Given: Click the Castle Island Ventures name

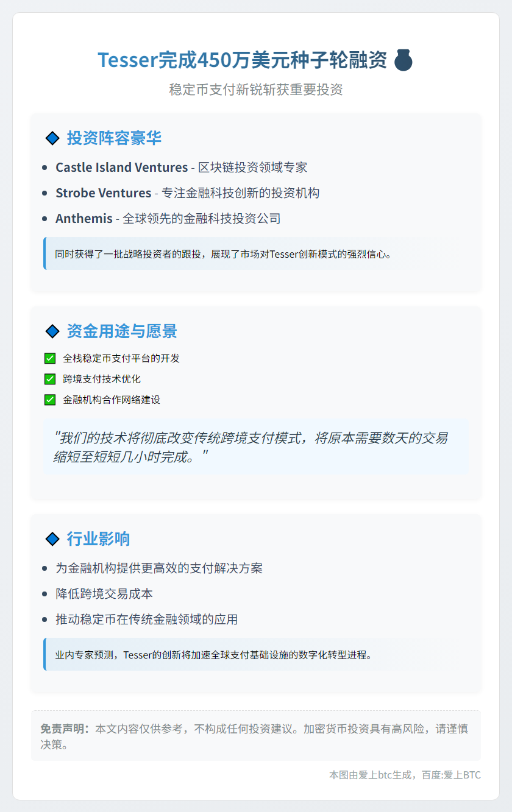Looking at the screenshot, I should pos(121,168).
